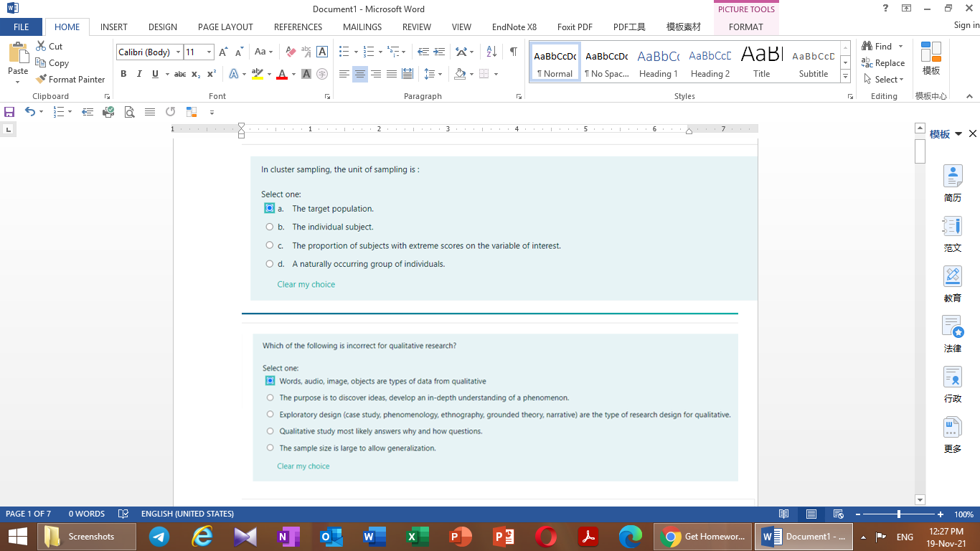Switch to the INSERT ribbon tab
This screenshot has width=980, height=551.
point(113,27)
